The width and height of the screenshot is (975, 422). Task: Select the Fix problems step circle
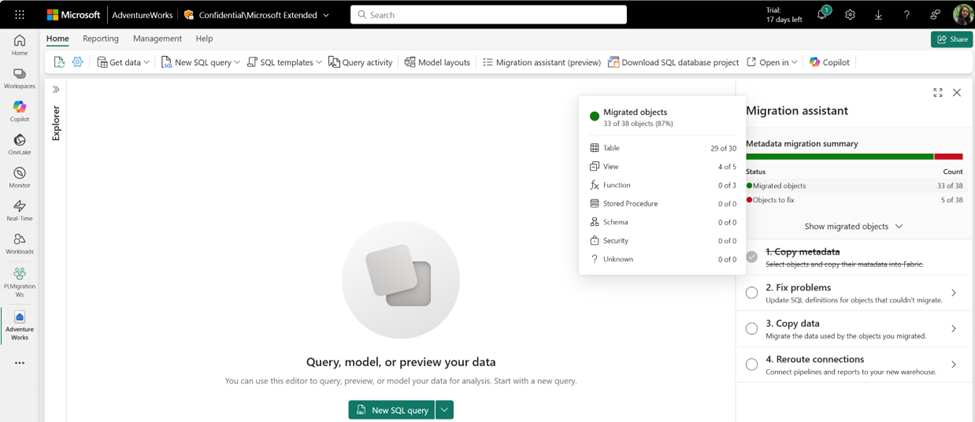[752, 293]
